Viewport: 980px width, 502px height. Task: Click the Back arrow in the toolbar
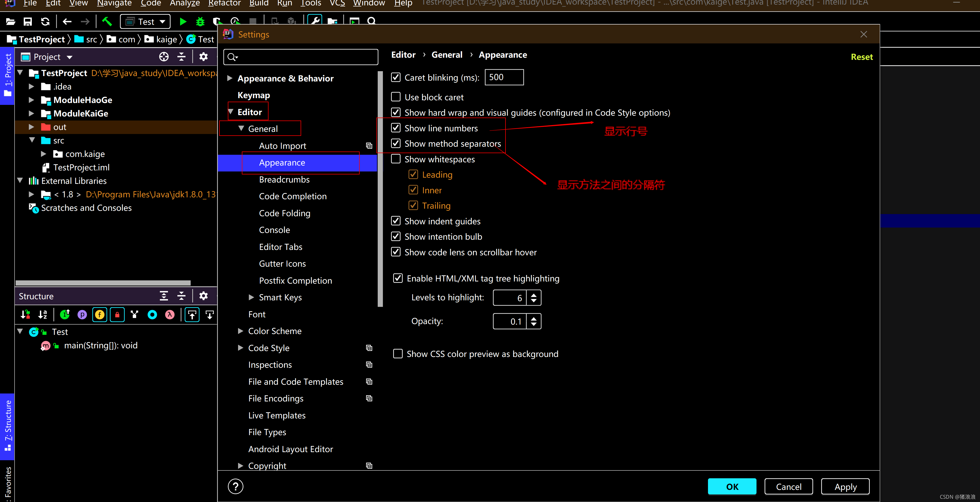pyautogui.click(x=67, y=22)
